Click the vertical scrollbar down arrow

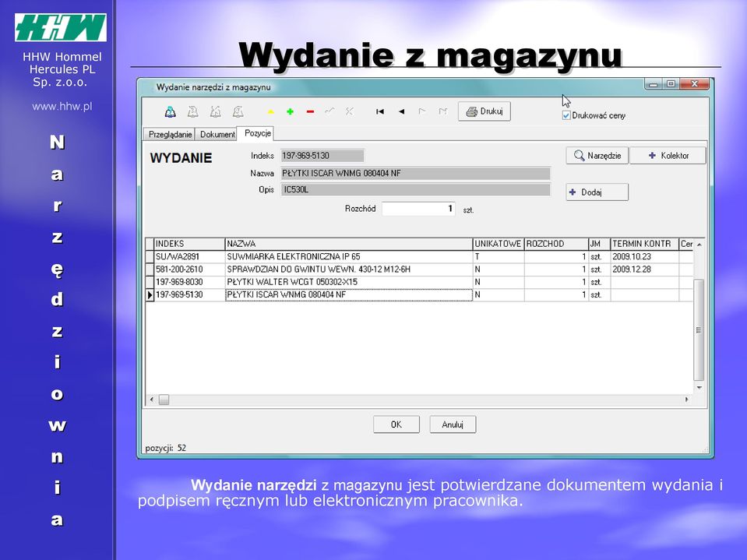pyautogui.click(x=699, y=388)
